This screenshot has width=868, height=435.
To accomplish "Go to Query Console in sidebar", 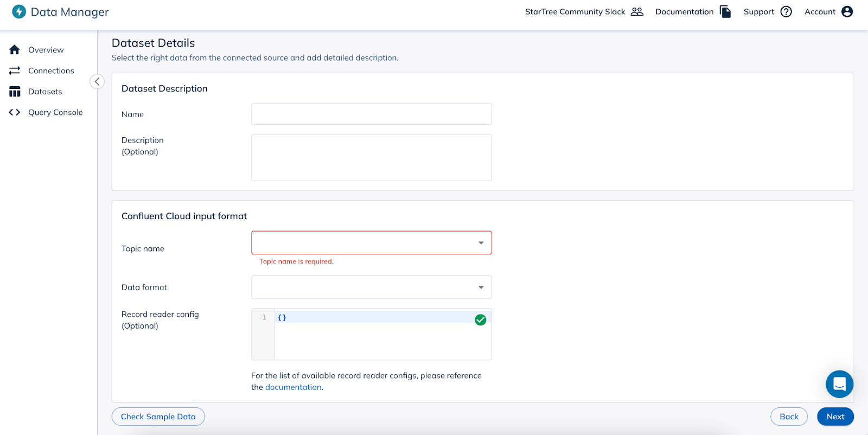I will (55, 112).
